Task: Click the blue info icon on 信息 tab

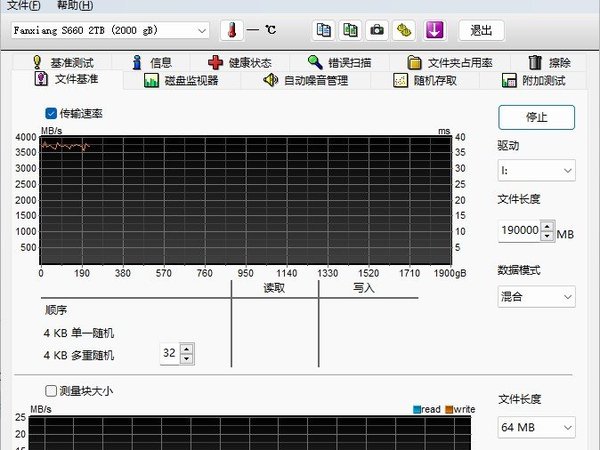Action: pyautogui.click(x=137, y=62)
